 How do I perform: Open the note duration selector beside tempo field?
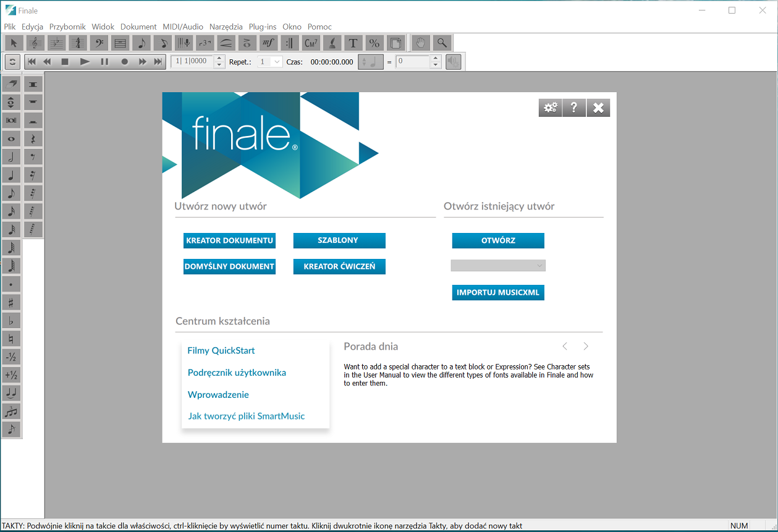tap(371, 62)
